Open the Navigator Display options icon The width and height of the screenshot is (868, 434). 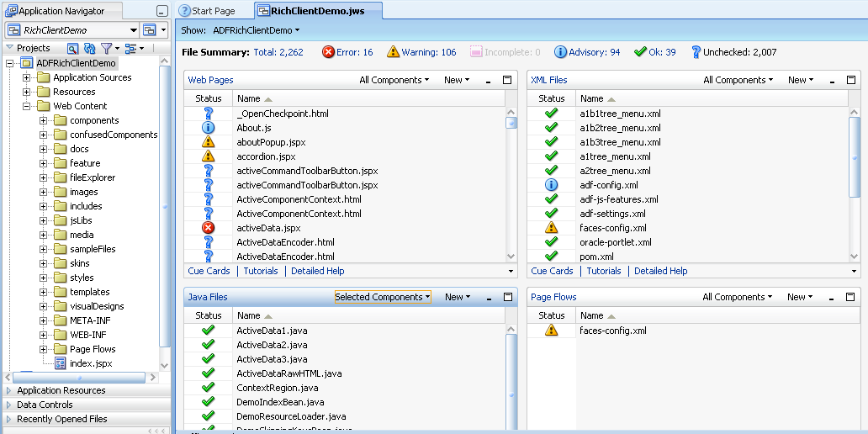(x=130, y=49)
